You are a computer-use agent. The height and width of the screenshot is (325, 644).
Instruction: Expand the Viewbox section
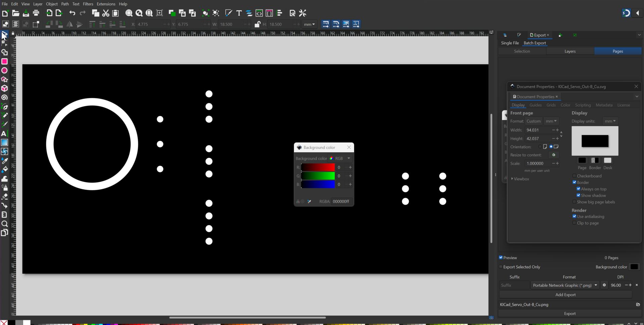click(x=521, y=179)
